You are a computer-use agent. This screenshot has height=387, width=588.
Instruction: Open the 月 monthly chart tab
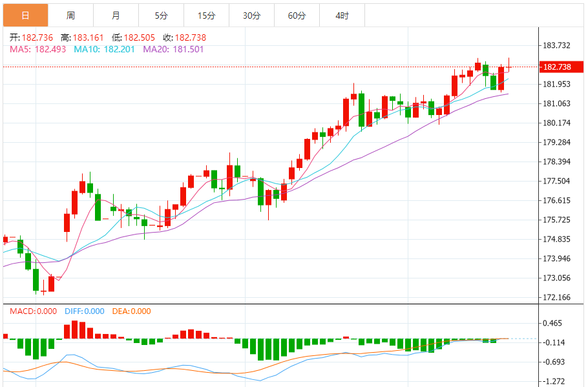tap(116, 15)
